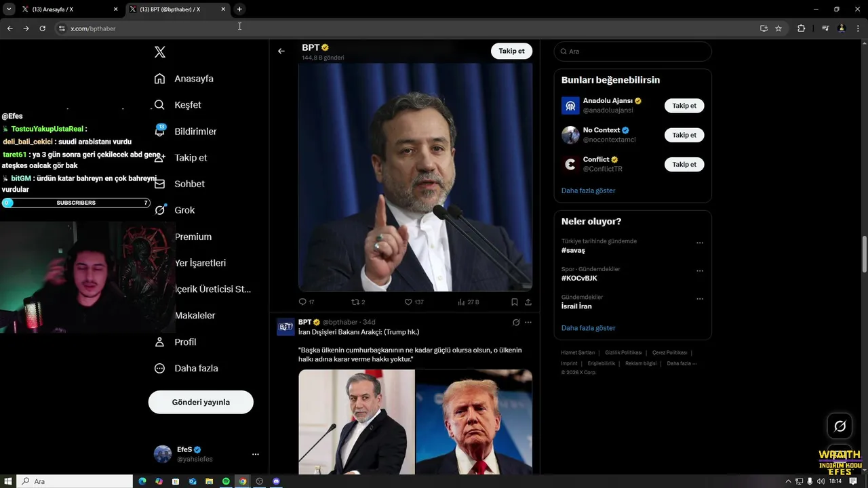
Task: Click Daha fazla göster under suggestions
Action: [588, 190]
